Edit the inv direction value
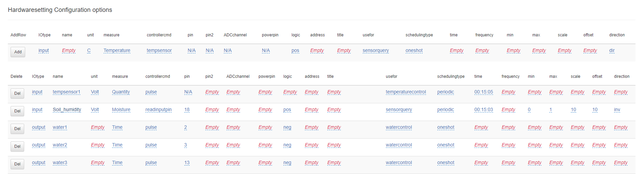This screenshot has width=644, height=174. tap(617, 110)
